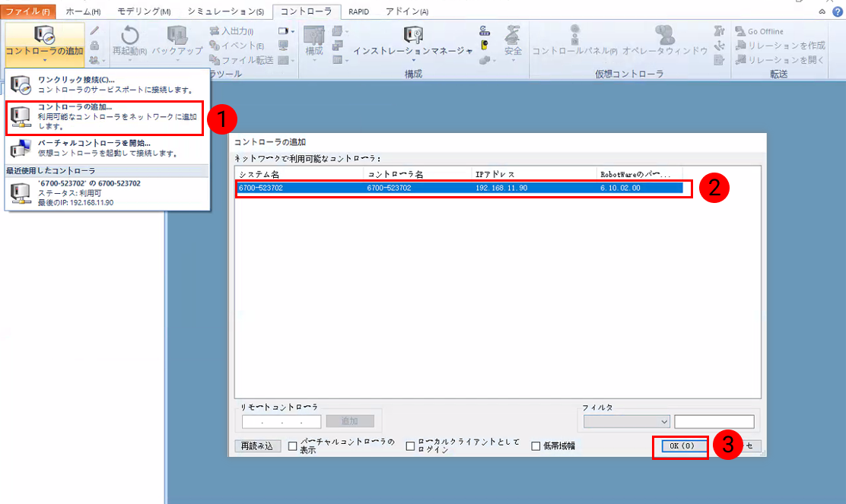This screenshot has width=846, height=504.
Task: Click the コントロールパネル icon
Action: coord(574,35)
